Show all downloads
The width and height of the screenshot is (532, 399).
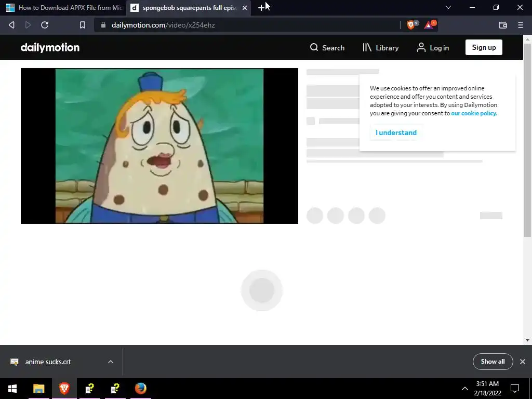[493, 362]
